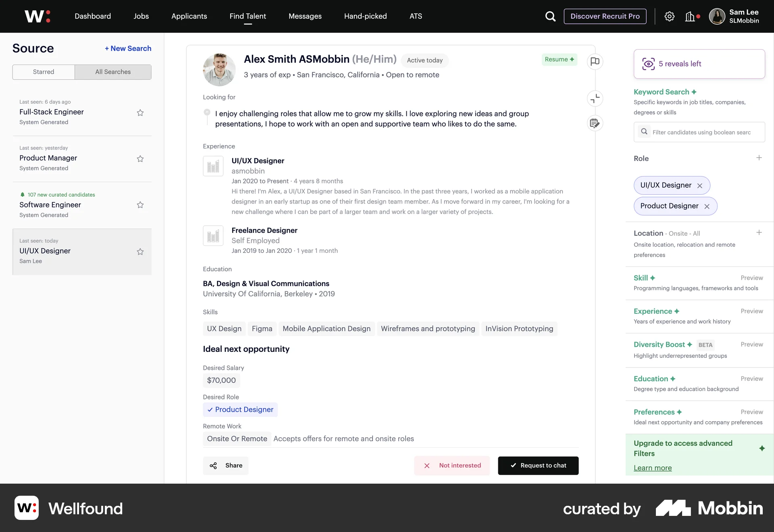This screenshot has height=532, width=774.
Task: Star the Full-Stack Engineer saved search
Action: pos(140,113)
